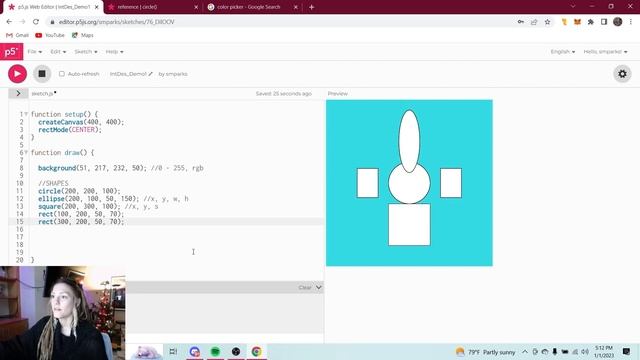Edit the sketch name pencil icon
The width and height of the screenshot is (640, 360).
tap(151, 74)
